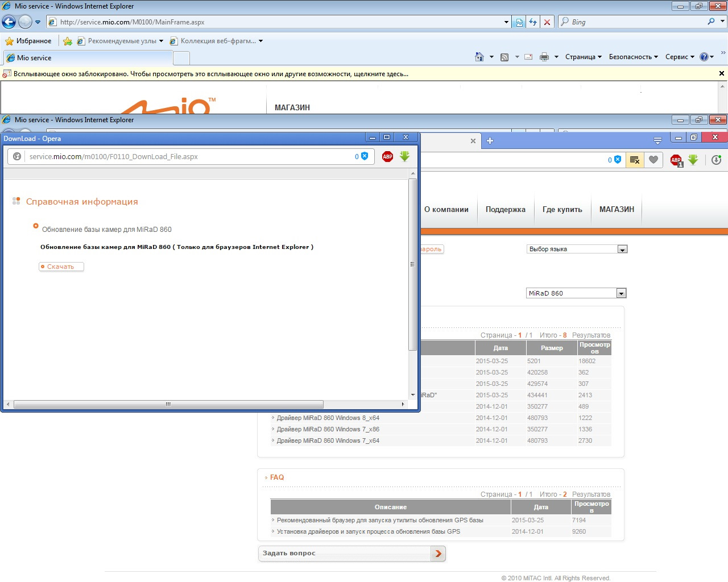The height and width of the screenshot is (582, 728).
Task: Click the empty new IE tab
Action: point(181,58)
